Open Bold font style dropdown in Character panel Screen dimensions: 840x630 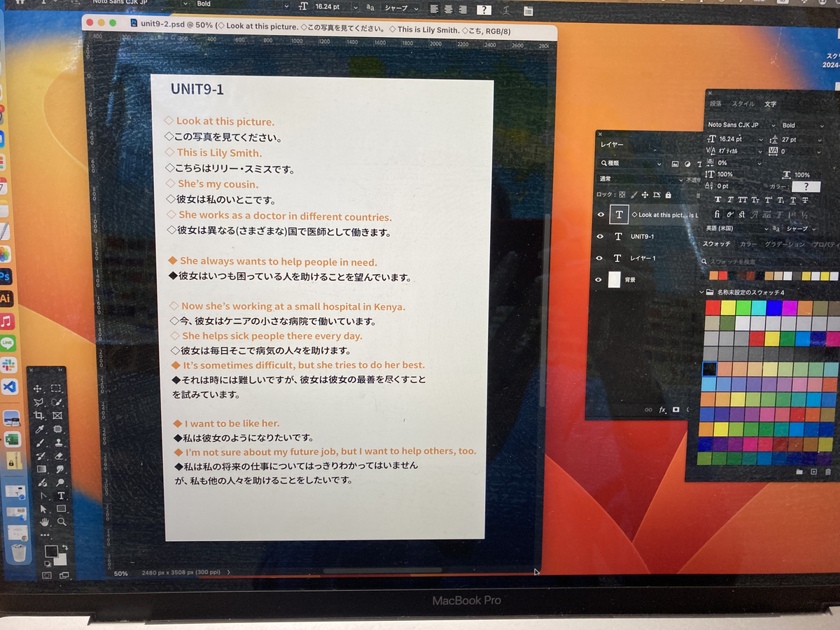point(803,125)
